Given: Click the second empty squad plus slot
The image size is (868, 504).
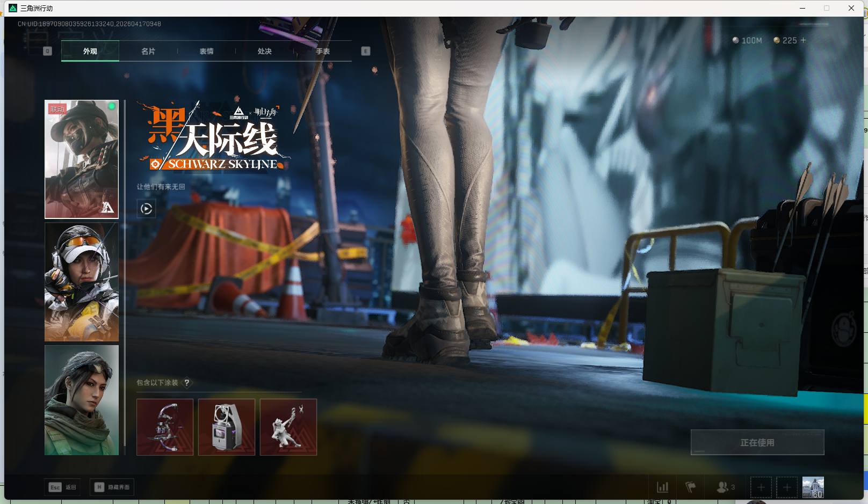Looking at the screenshot, I should pos(787,487).
